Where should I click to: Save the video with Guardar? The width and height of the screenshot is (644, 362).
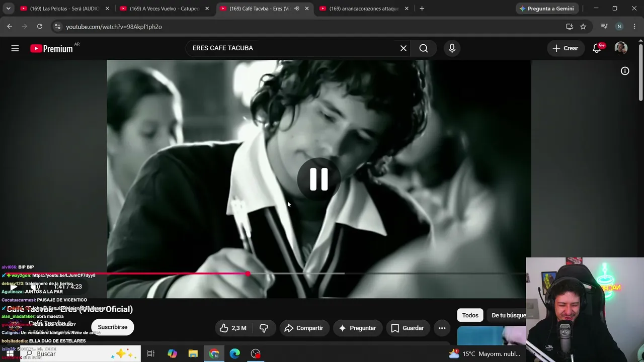click(408, 328)
